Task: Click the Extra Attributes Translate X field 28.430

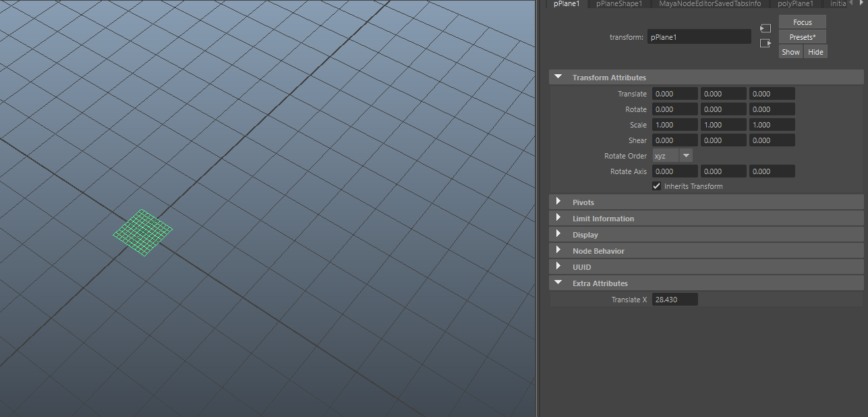Action: 675,300
